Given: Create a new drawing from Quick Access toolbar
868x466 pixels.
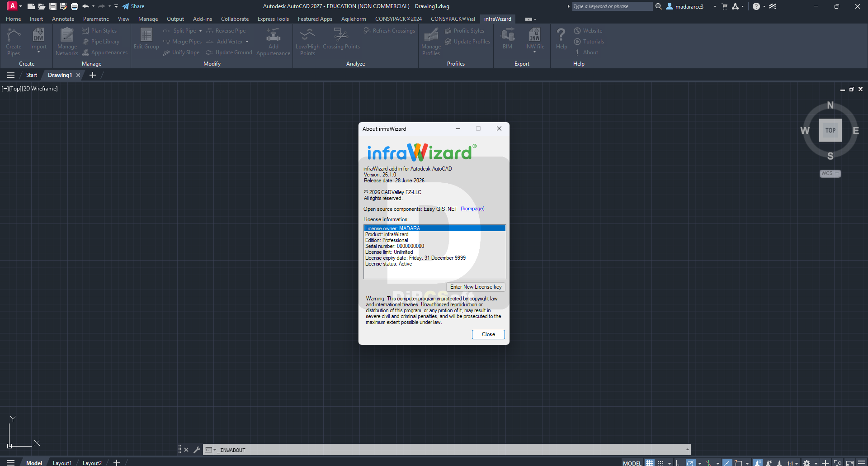Looking at the screenshot, I should pos(31,6).
